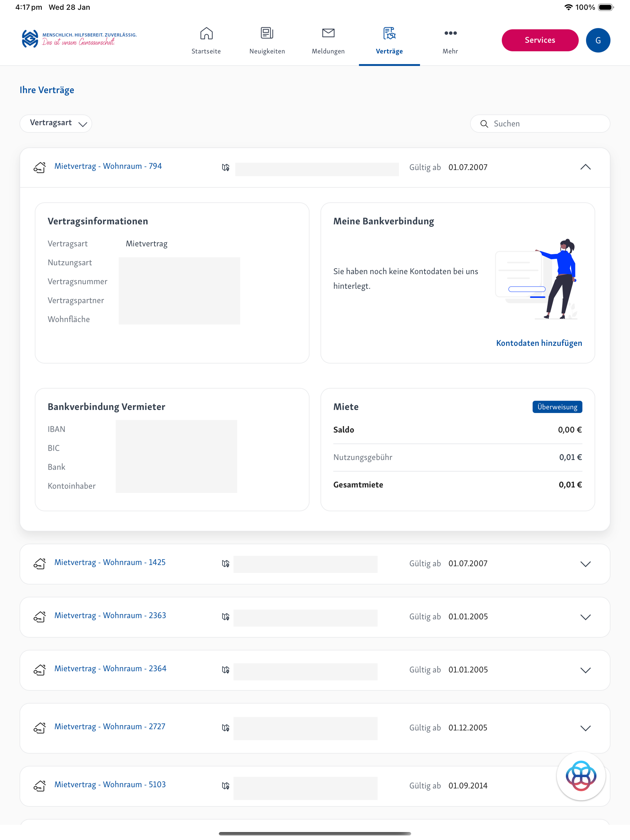Open the Neuigkeiten news icon
Viewport: 630px width, 840px height.
tap(267, 33)
